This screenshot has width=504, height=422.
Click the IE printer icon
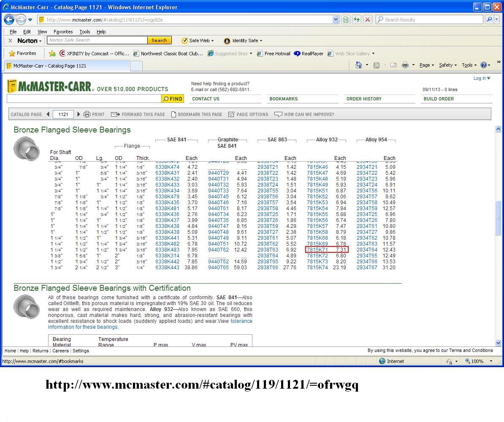pyautogui.click(x=405, y=65)
